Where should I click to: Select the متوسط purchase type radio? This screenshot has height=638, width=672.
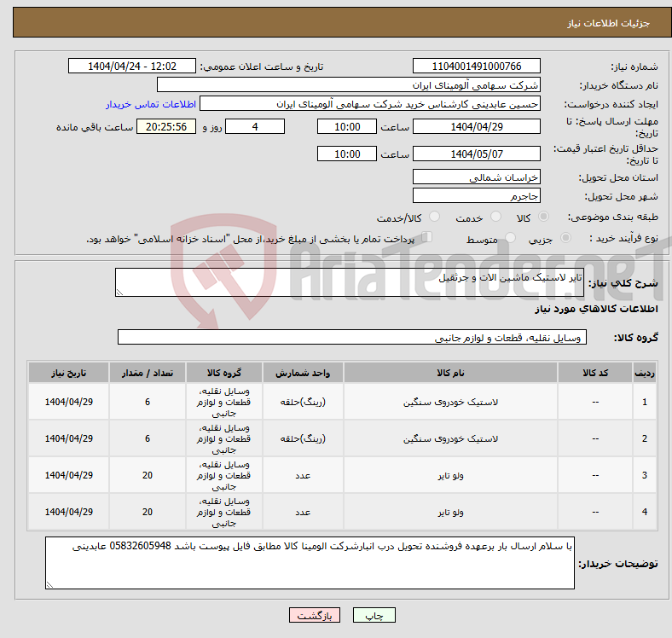pyautogui.click(x=510, y=237)
